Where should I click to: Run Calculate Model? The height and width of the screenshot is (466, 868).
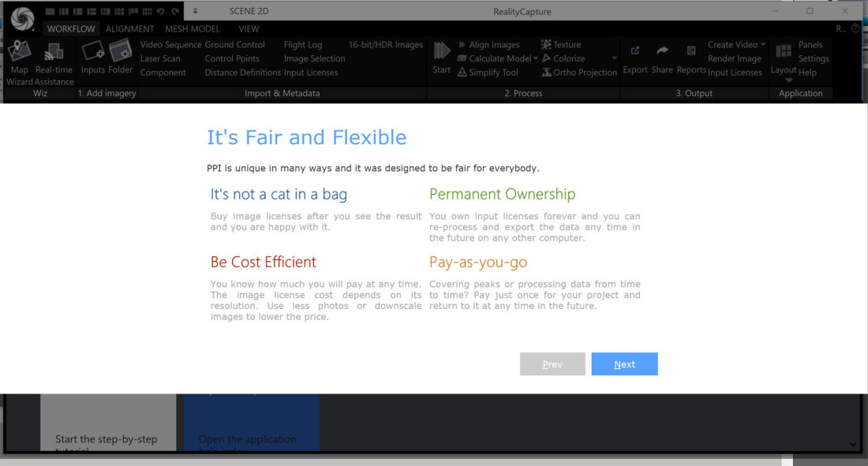coord(494,58)
